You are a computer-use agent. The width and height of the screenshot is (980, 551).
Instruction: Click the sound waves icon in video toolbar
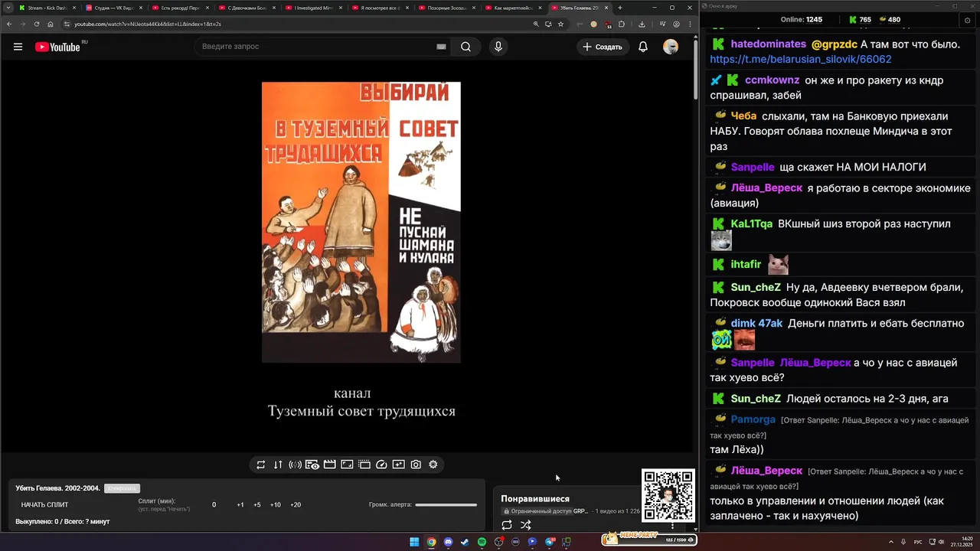[295, 465]
